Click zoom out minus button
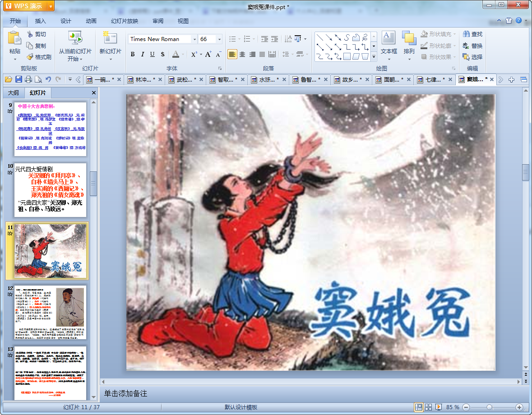Viewport: 532px width, 415px height. [x=466, y=407]
